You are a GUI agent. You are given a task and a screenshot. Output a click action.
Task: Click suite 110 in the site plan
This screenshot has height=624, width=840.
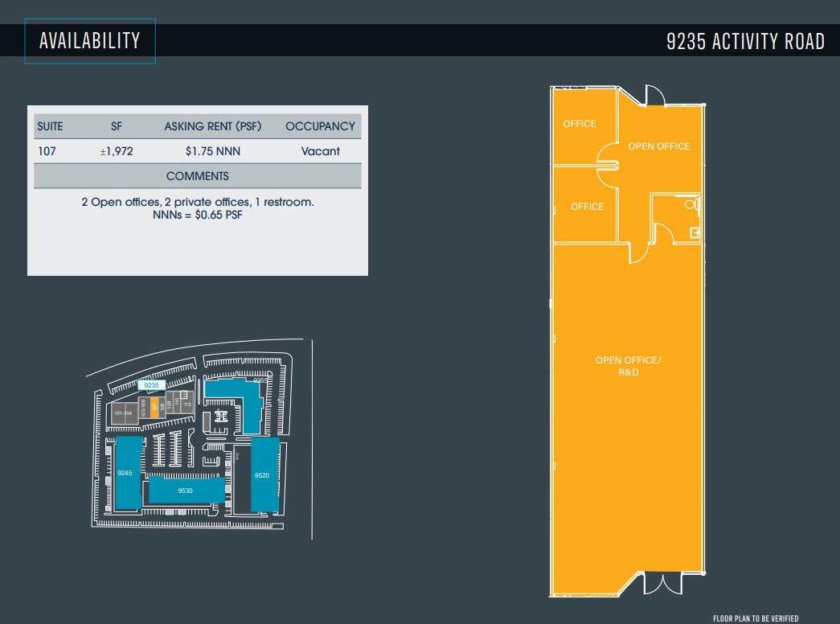(x=176, y=402)
